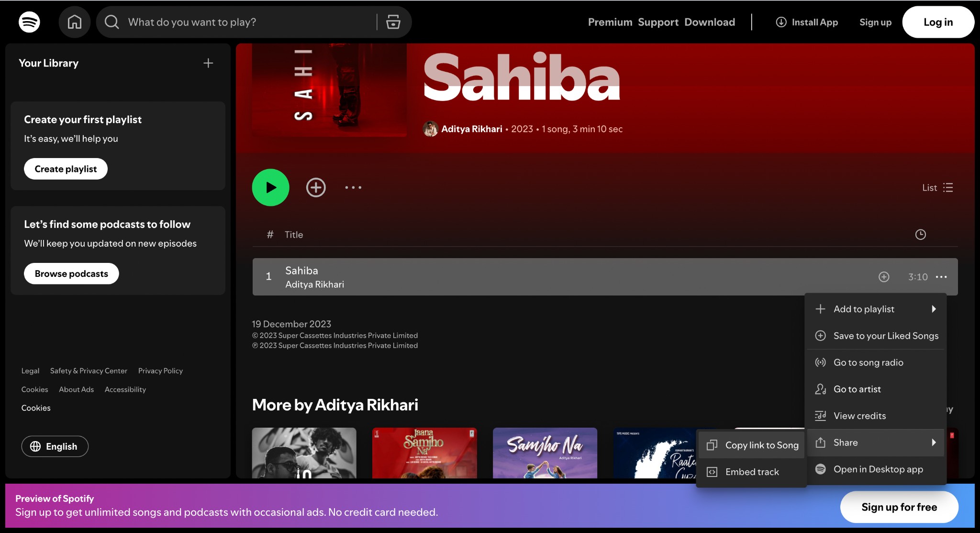This screenshot has width=980, height=533.
Task: Open the Jaana Samjho Na album thumbnail
Action: pyautogui.click(x=424, y=453)
